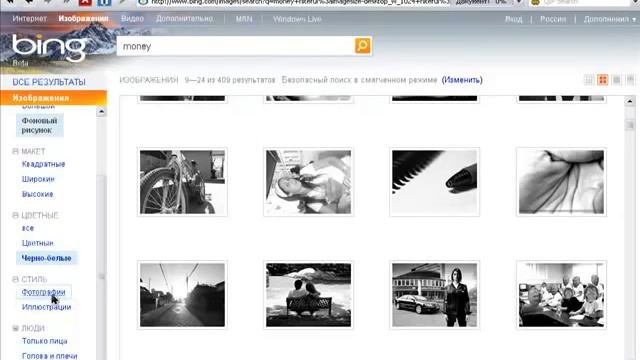
Task: Open the woman beside car thumbnail
Action: point(434,295)
